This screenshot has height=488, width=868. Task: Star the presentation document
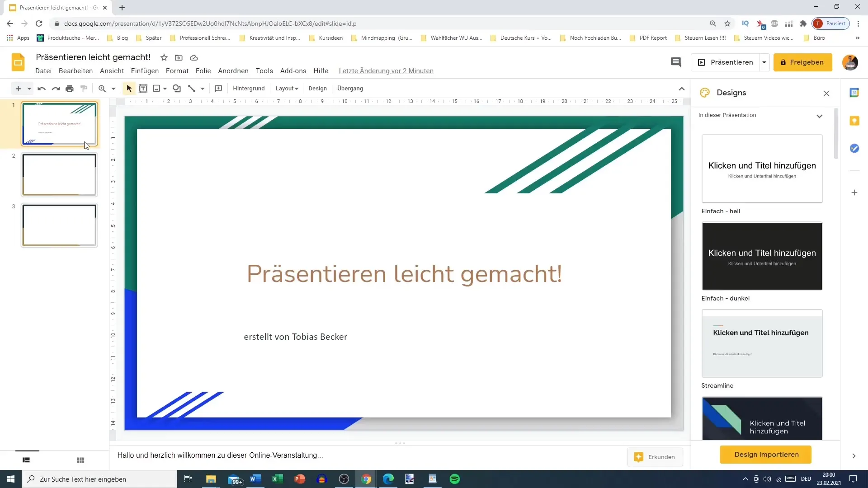164,58
